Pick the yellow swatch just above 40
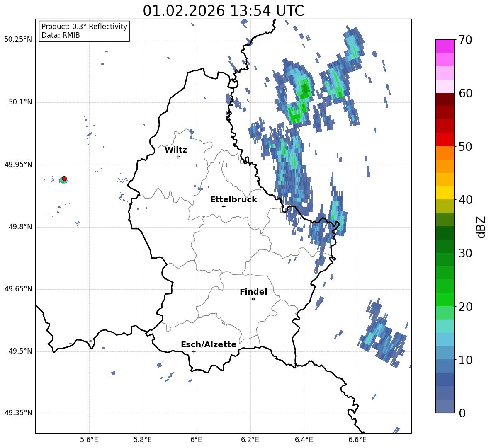 click(x=445, y=193)
